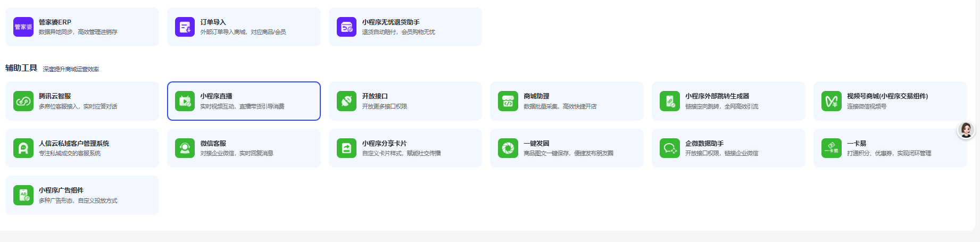Viewport: 980px width, 242px height.
Task: Click the 小程序广告组件 AD icon
Action: (23, 195)
